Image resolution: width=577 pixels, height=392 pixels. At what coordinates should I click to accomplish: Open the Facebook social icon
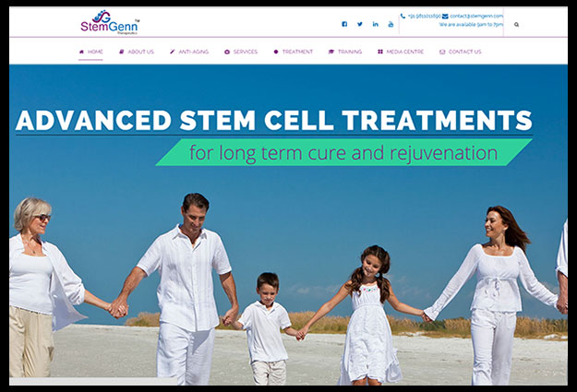344,24
